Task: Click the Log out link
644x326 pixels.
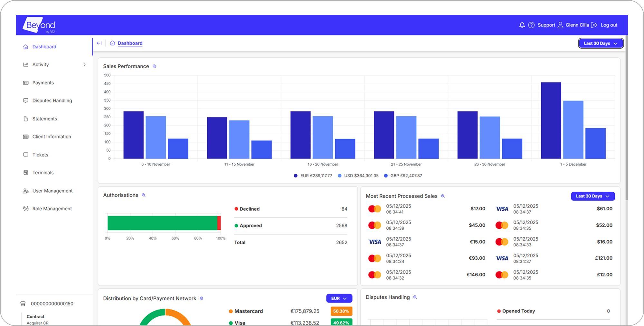Action: (609, 25)
